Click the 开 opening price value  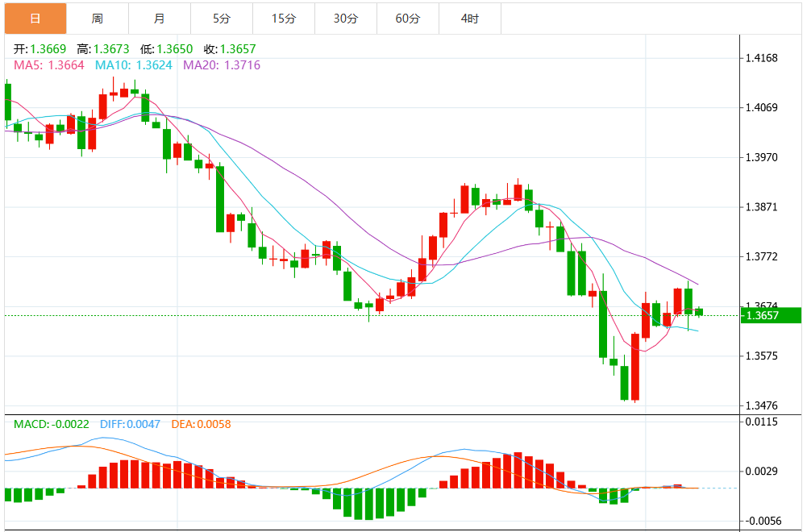(50, 49)
